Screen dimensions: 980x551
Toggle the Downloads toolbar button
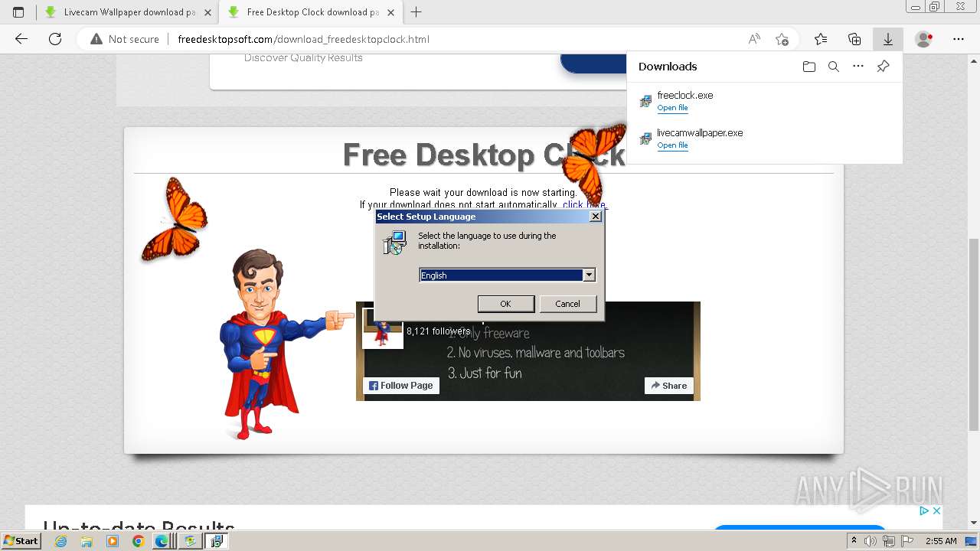888,39
